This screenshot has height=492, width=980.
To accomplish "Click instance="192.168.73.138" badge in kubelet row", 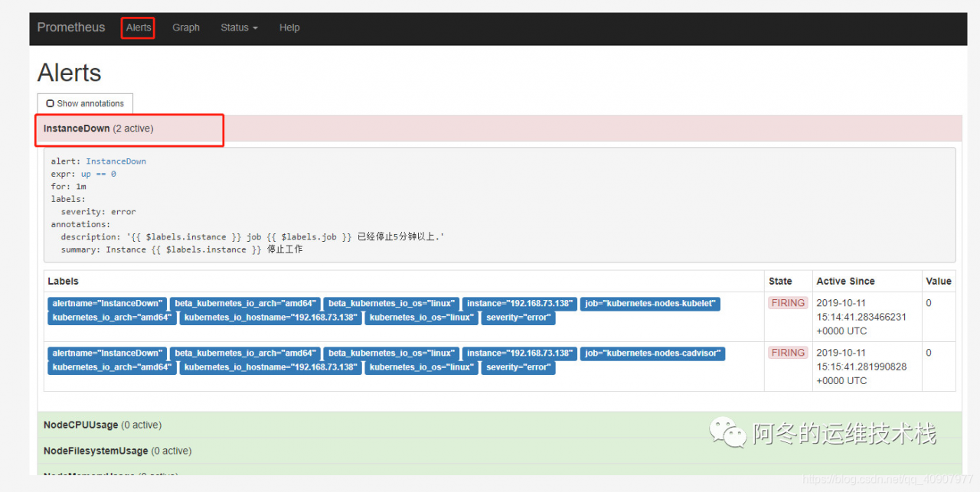I will pyautogui.click(x=520, y=304).
